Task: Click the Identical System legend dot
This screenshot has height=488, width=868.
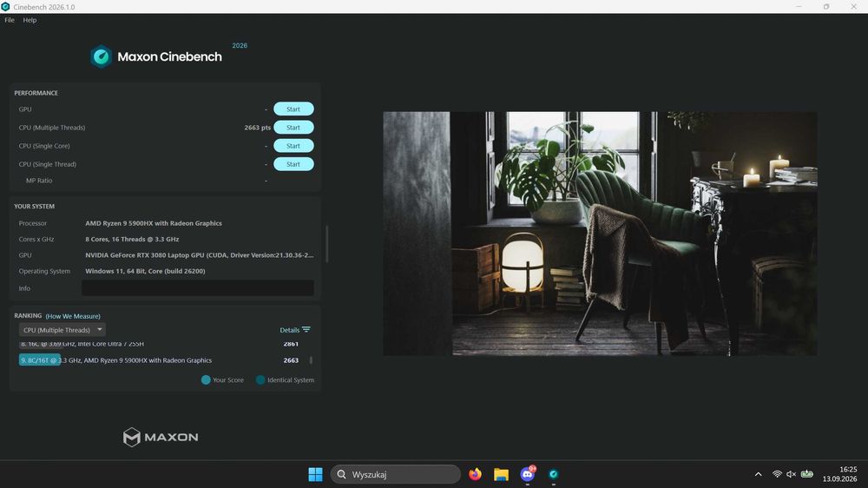Action: (260, 380)
